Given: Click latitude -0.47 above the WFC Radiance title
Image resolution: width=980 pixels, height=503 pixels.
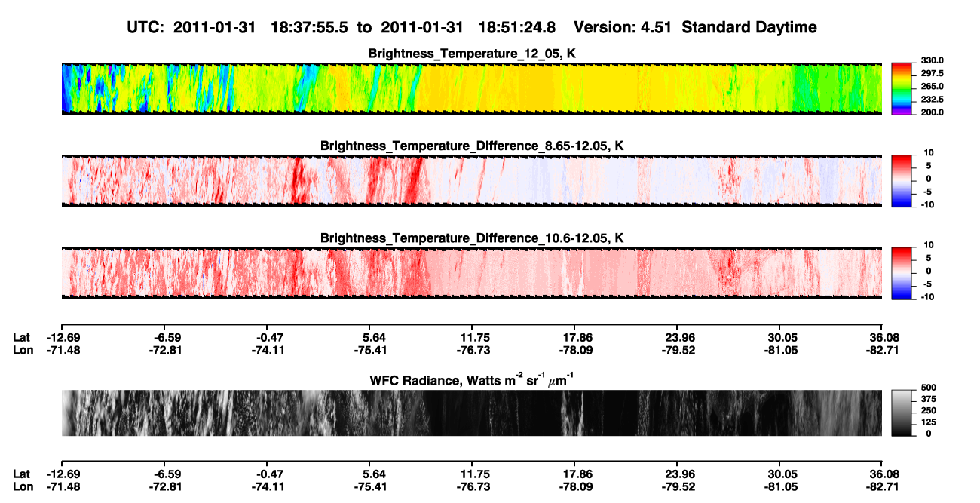Looking at the screenshot, I should tap(267, 337).
